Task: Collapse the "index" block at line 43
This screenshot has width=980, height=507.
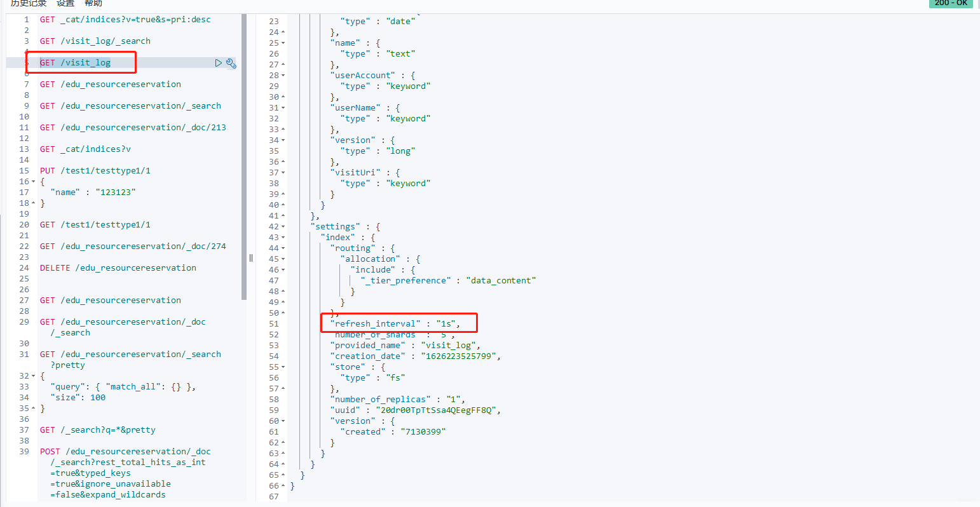Action: pyautogui.click(x=283, y=238)
